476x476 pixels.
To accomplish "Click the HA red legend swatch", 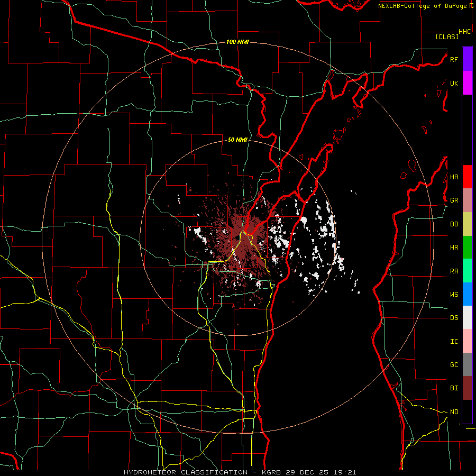I will tap(467, 177).
